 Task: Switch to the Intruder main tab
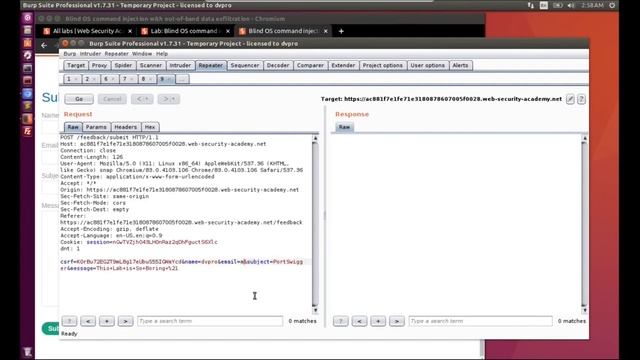180,65
